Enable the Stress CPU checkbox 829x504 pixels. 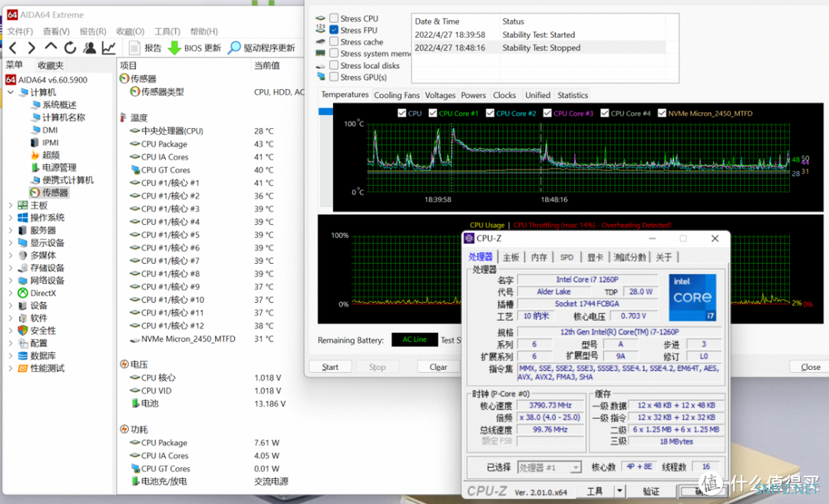(334, 18)
